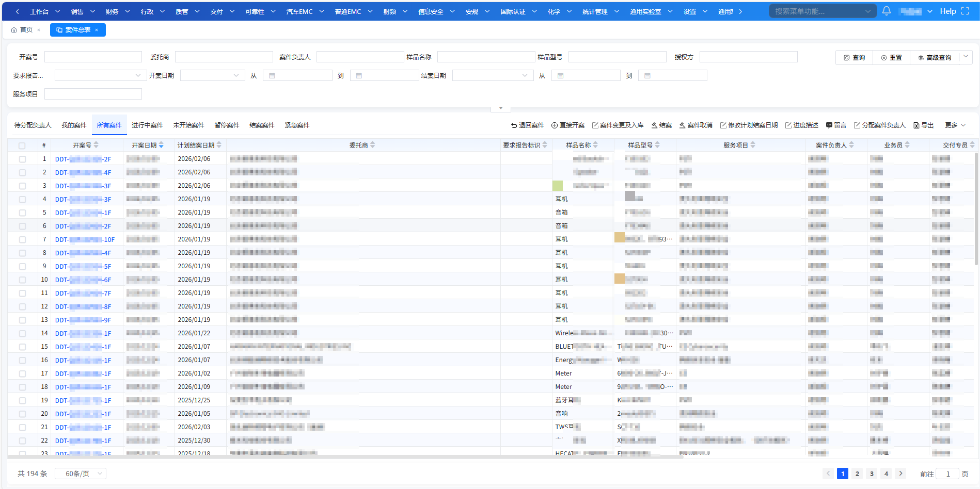980x489 pixels.
Task: Open 从 start date calendar picker for 开案日期
Action: click(x=297, y=76)
